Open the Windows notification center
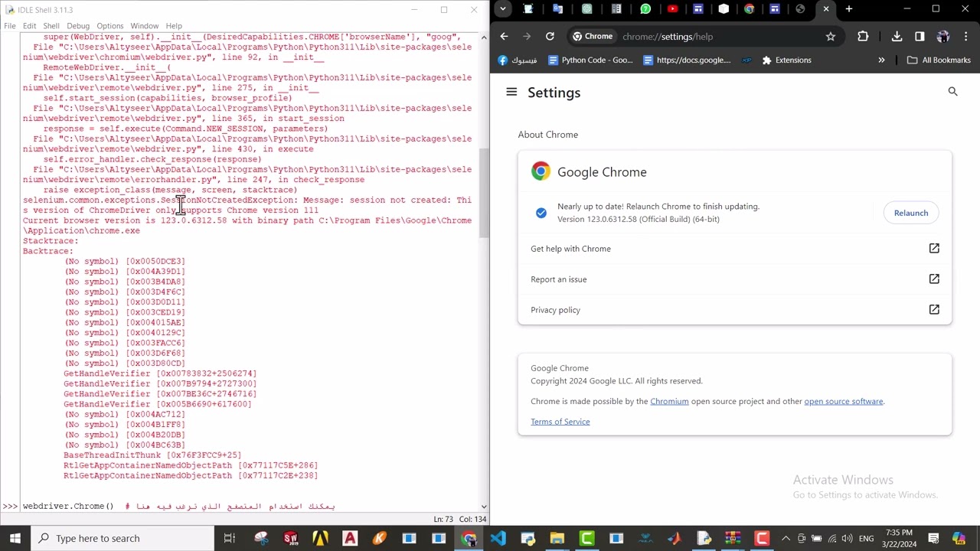The image size is (980, 551). [934, 538]
